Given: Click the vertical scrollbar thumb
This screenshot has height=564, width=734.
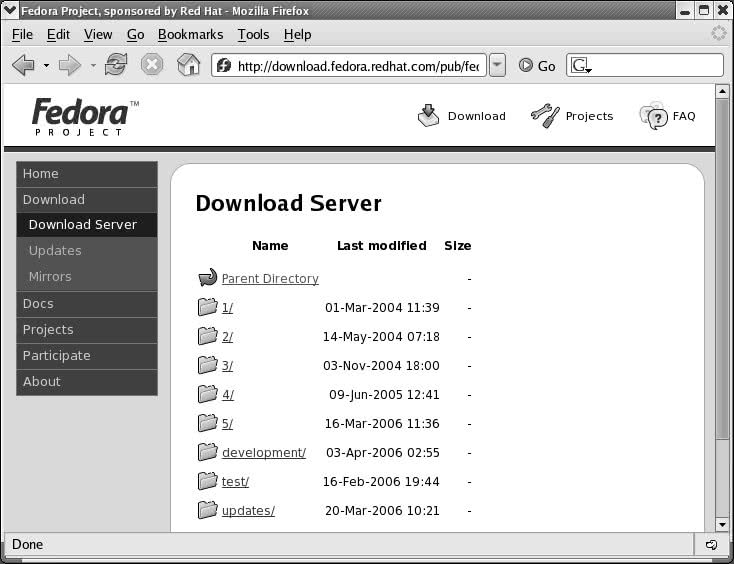Looking at the screenshot, I should pyautogui.click(x=722, y=268).
